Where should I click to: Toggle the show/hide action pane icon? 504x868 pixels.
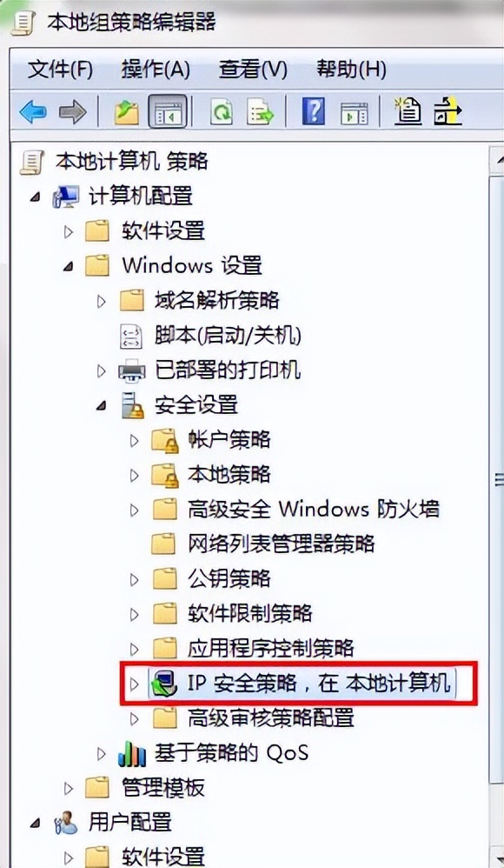tap(354, 112)
